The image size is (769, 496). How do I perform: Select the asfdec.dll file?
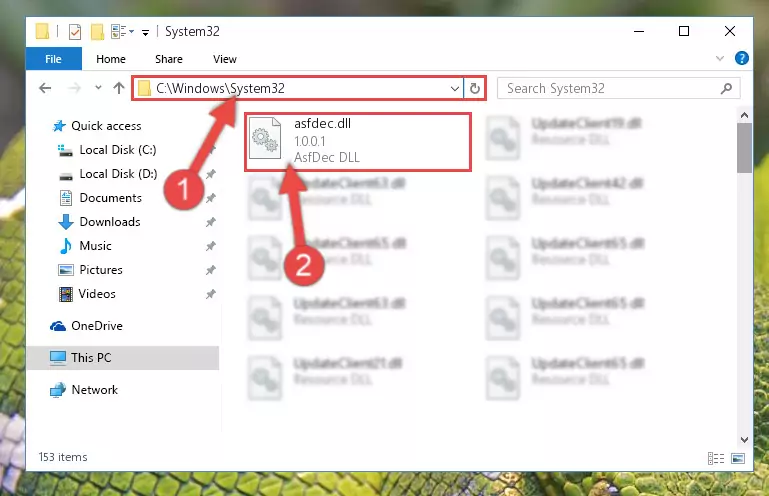pyautogui.click(x=358, y=141)
